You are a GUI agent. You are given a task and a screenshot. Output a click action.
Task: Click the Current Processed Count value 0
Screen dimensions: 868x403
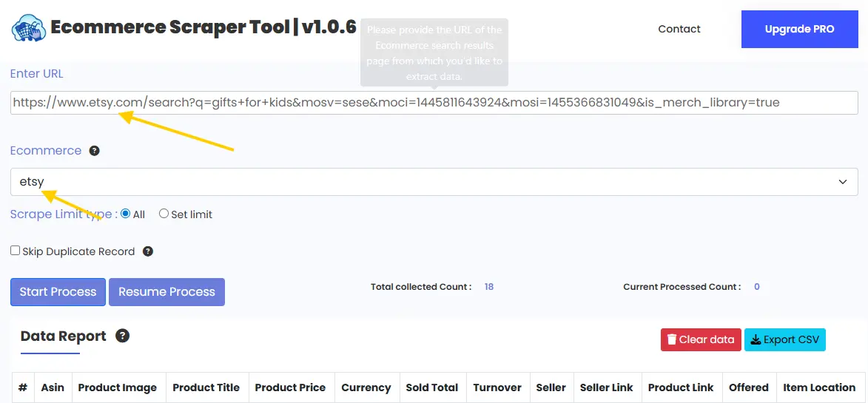pos(757,287)
